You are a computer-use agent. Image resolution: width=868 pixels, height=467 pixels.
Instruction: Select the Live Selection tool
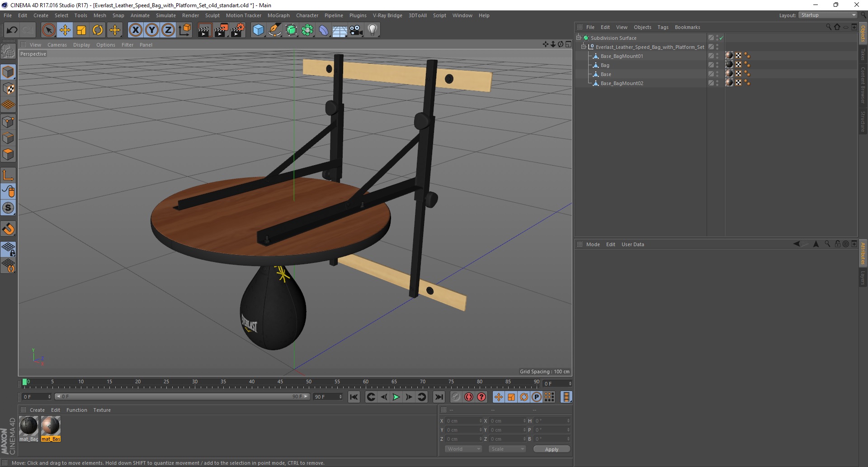pyautogui.click(x=48, y=30)
